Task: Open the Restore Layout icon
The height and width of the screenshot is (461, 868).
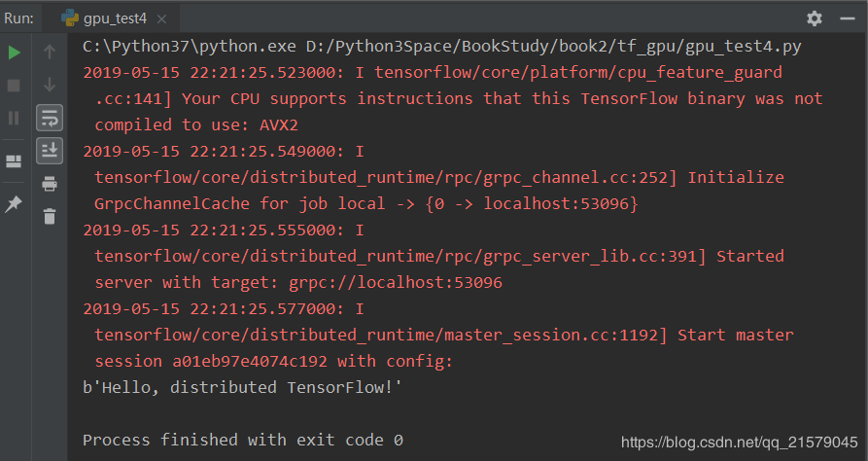Action: pos(14,161)
